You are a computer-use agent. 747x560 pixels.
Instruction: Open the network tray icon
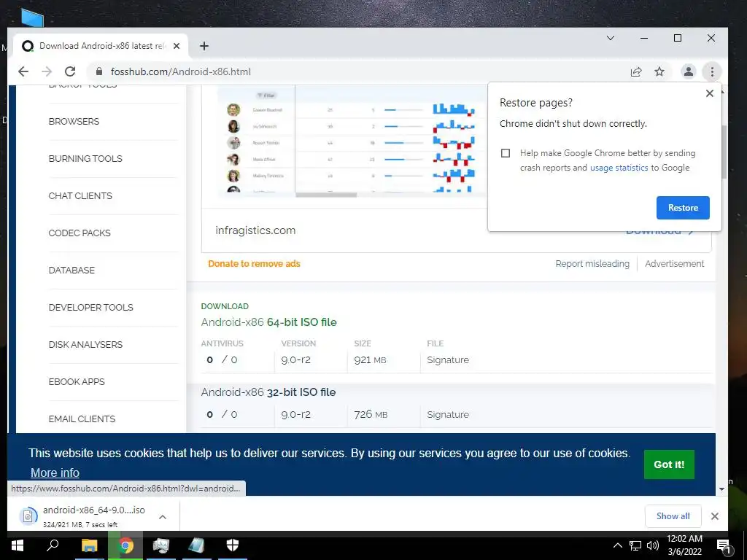[x=635, y=545]
